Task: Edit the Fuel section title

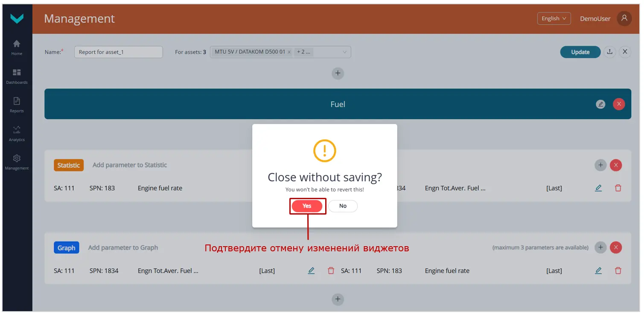Action: [x=600, y=104]
